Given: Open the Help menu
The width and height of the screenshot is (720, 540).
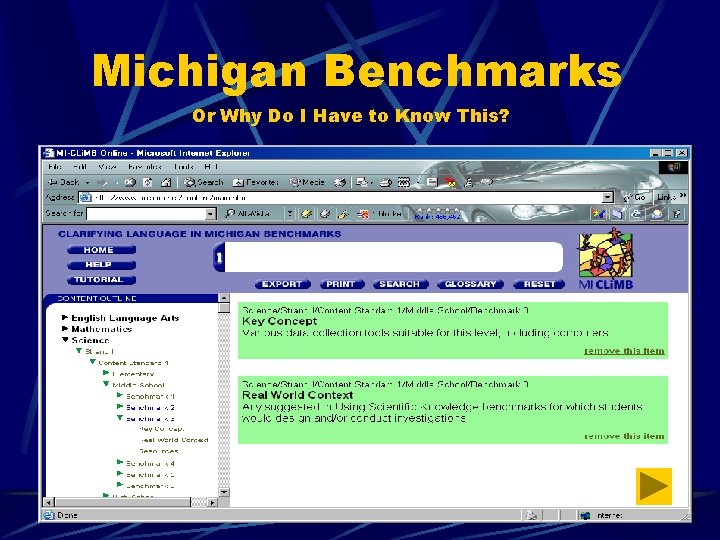Looking at the screenshot, I should click(211, 167).
